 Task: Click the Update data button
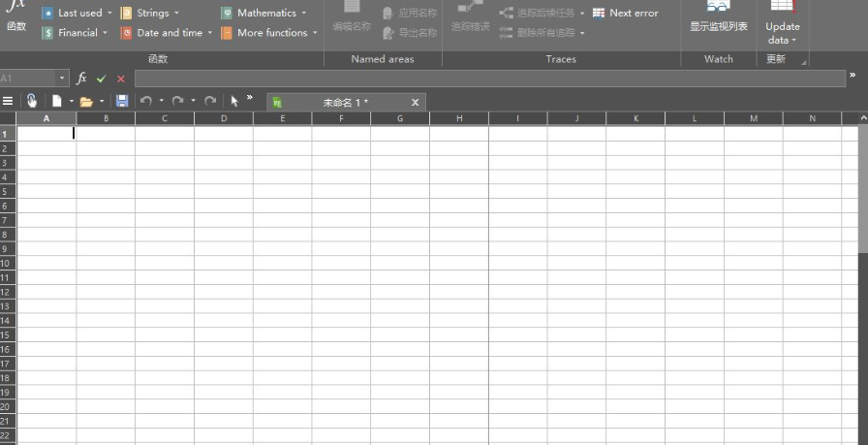(x=782, y=27)
